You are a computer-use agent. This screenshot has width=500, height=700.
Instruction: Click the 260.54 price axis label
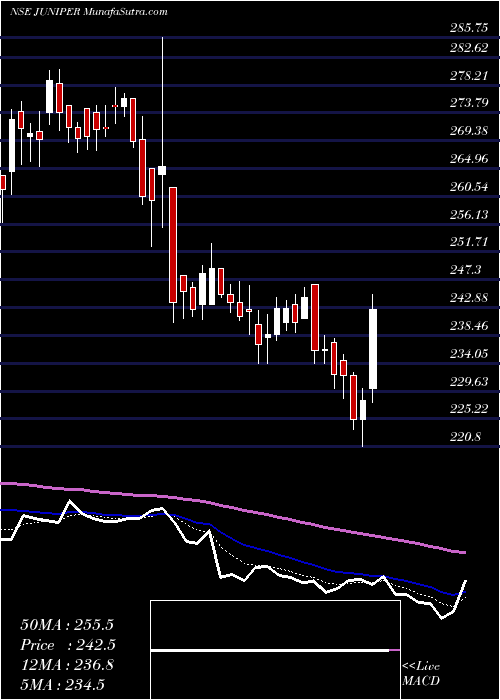(468, 187)
